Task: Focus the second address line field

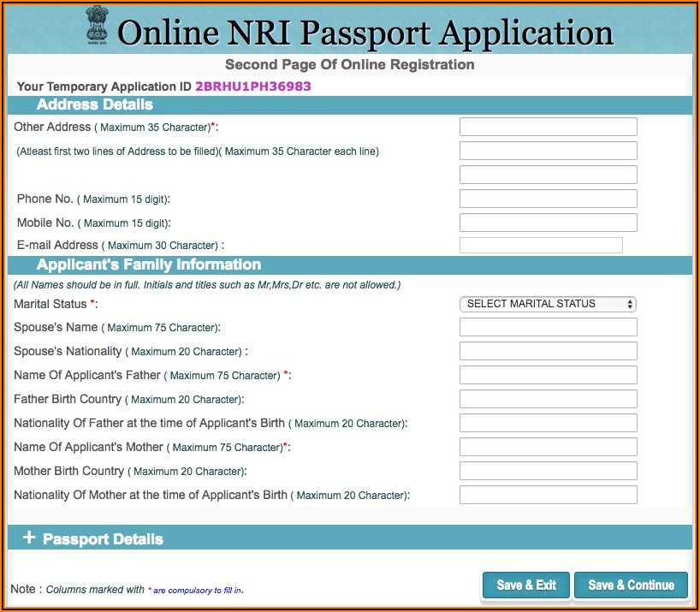Action: (548, 152)
